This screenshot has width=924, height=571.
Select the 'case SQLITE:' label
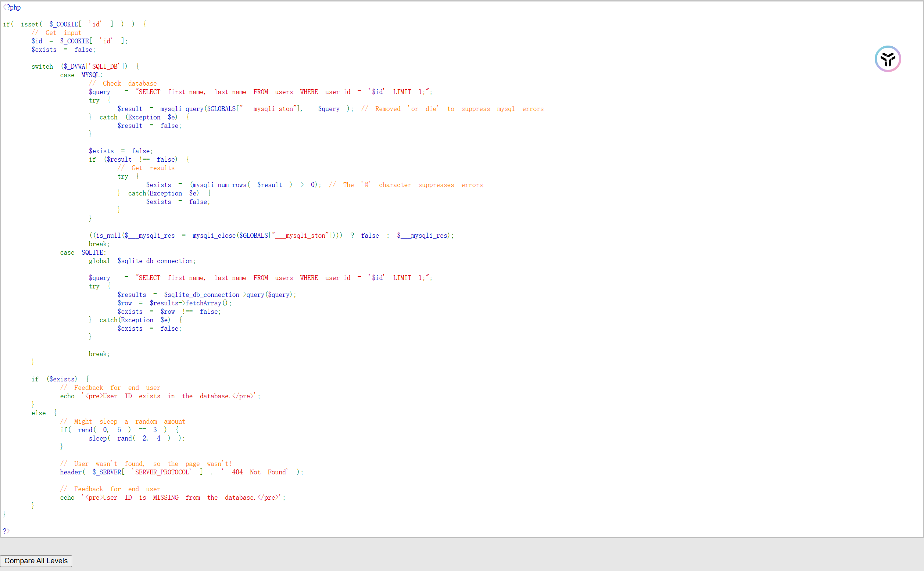[83, 252]
